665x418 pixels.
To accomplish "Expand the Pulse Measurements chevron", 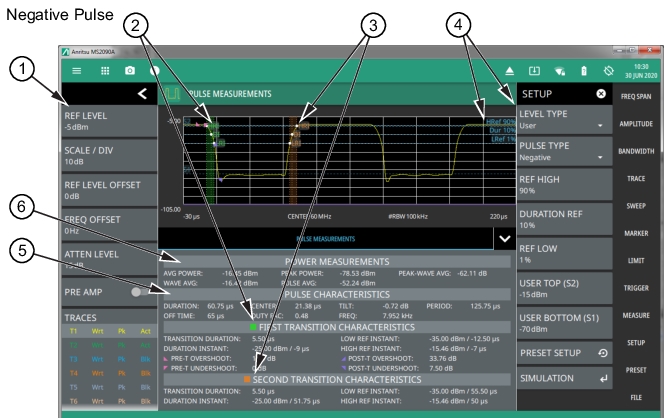I will tap(505, 239).
